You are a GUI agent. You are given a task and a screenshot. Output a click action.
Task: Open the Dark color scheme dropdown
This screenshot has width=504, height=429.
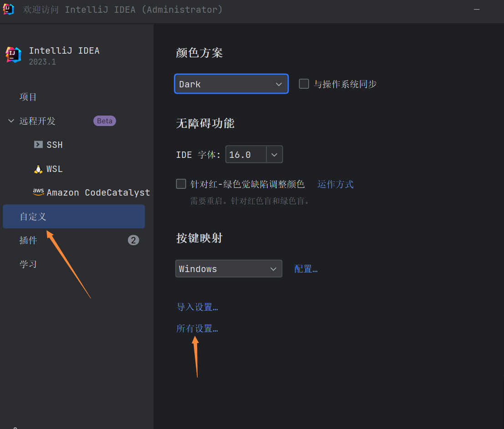pos(231,84)
